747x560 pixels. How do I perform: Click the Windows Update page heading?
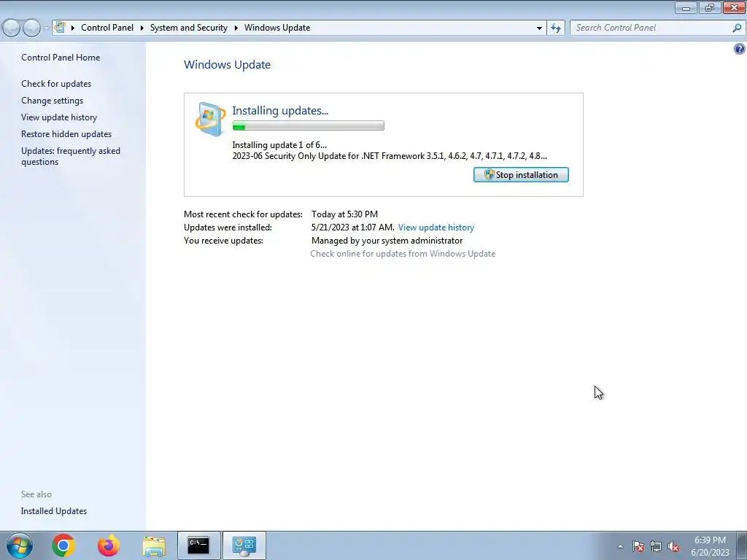[228, 65]
